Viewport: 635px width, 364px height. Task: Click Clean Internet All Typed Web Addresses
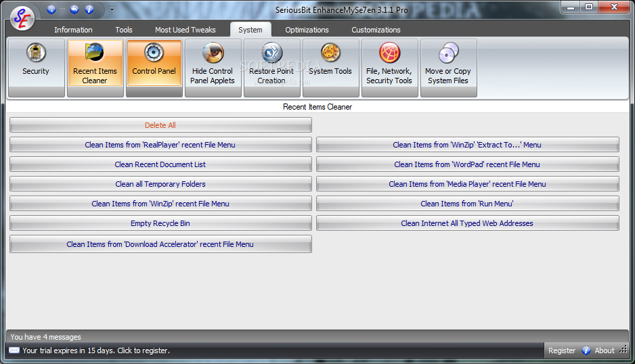467,223
